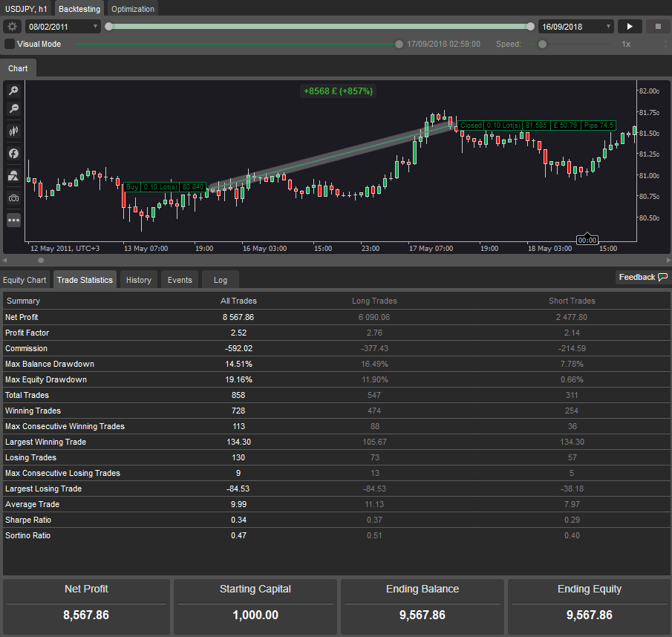The image size is (672, 637).
Task: Open the start date 08/02/2011 dropdown
Action: tap(63, 27)
